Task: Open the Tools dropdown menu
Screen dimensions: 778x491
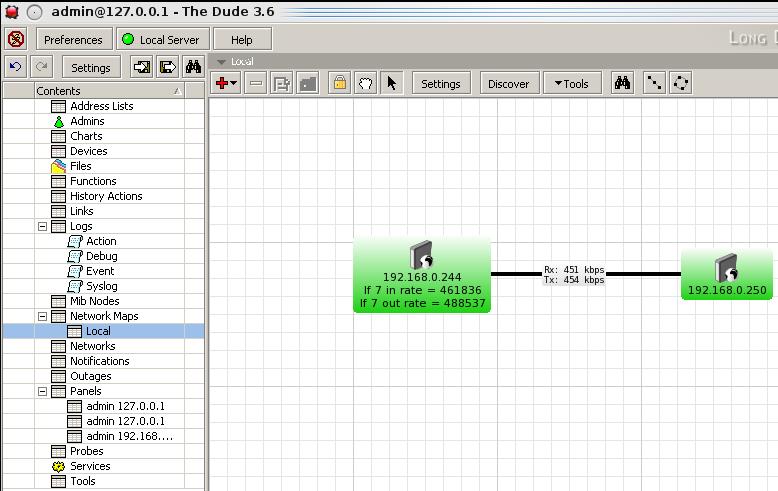Action: point(572,83)
